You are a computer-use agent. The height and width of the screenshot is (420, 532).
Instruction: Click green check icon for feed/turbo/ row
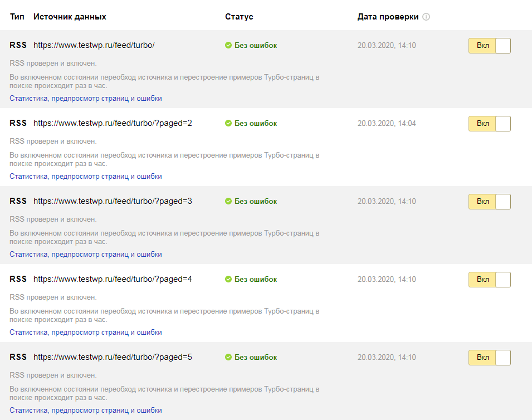tap(228, 45)
